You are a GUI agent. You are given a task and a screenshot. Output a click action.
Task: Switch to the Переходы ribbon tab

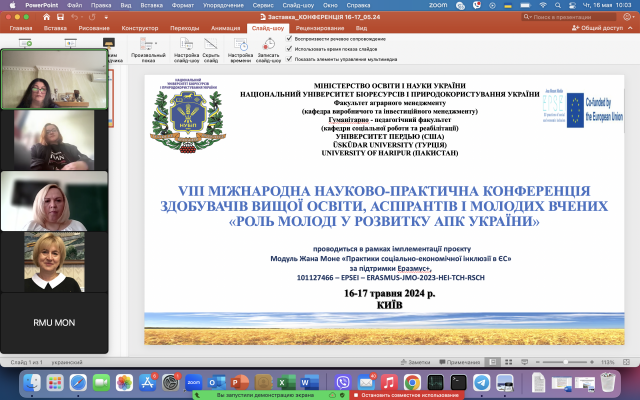184,28
